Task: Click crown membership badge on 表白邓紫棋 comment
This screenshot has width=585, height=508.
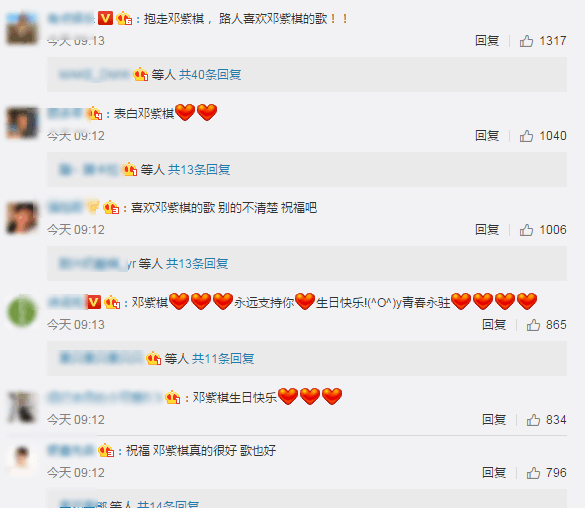Action: (95, 113)
